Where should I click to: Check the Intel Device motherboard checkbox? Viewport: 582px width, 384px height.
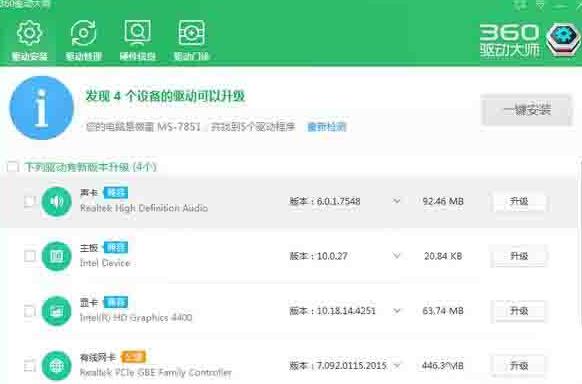pyautogui.click(x=30, y=256)
